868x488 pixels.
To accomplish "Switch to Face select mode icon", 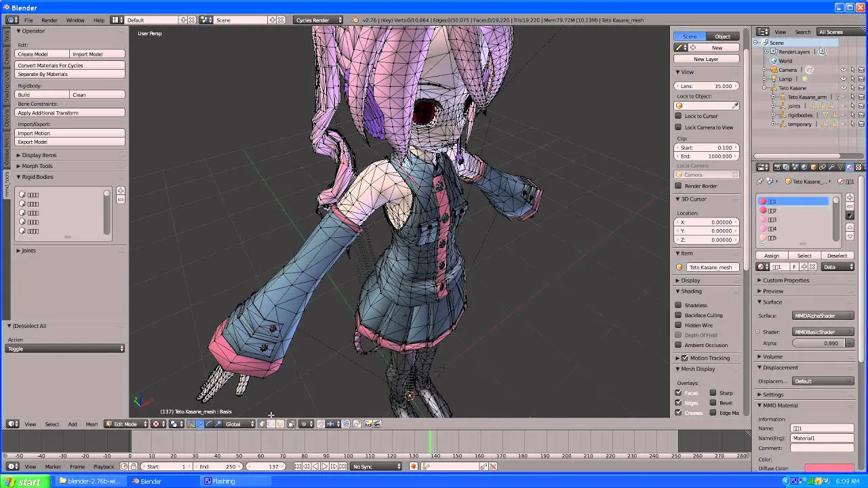I will point(279,424).
